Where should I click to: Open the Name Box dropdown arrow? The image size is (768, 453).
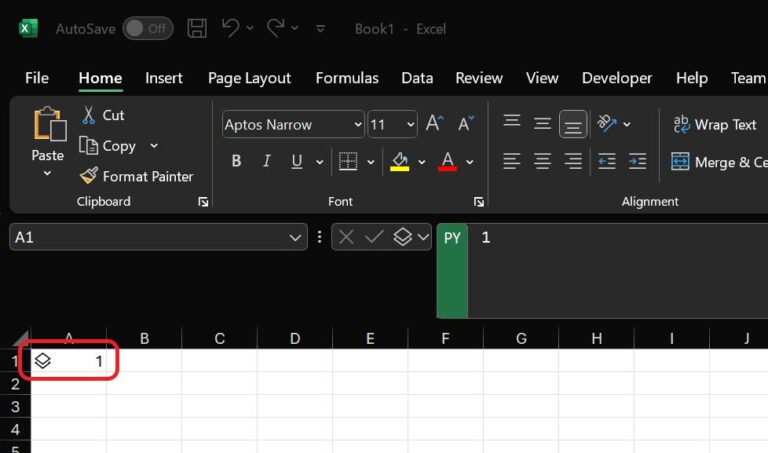(295, 238)
